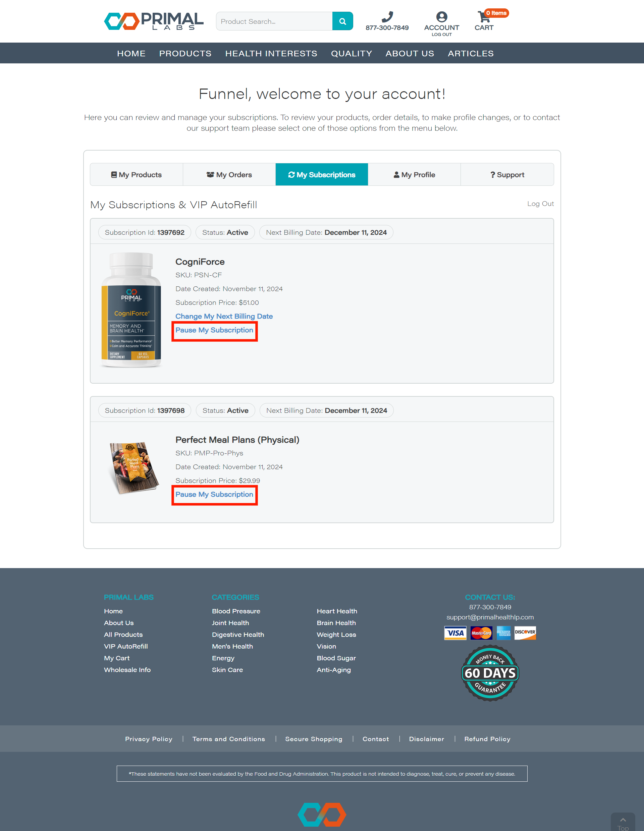The width and height of the screenshot is (644, 831).
Task: Click the Primal Labs header logo
Action: [154, 21]
